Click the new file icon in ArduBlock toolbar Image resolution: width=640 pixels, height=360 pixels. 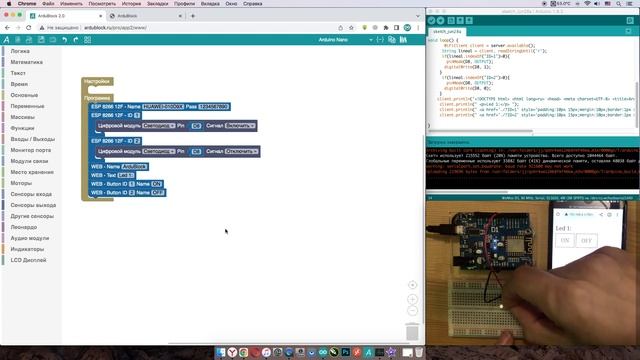[x=18, y=40]
